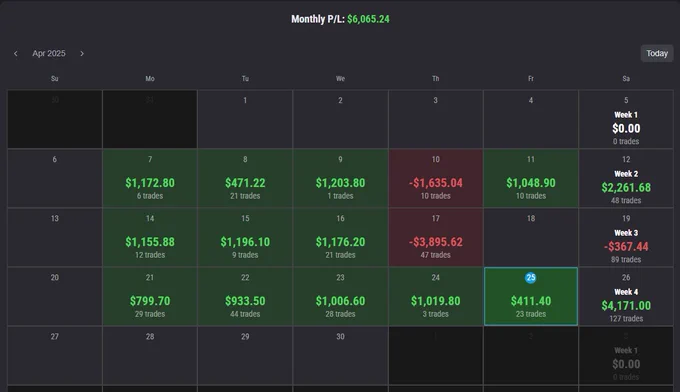
Task: Select April 9 cell with 1 trades
Action: coord(340,178)
